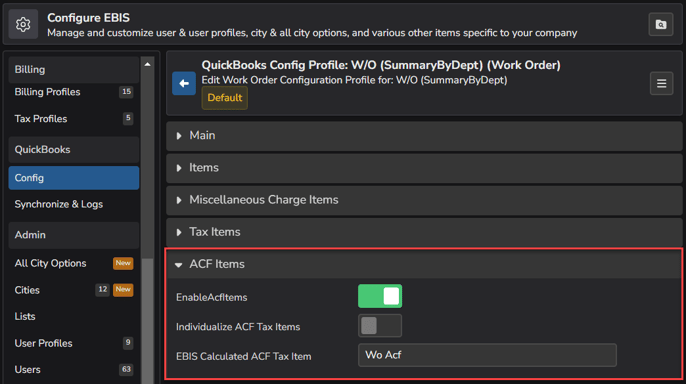
Task: Open Billing Profiles in the sidebar
Action: [74, 92]
